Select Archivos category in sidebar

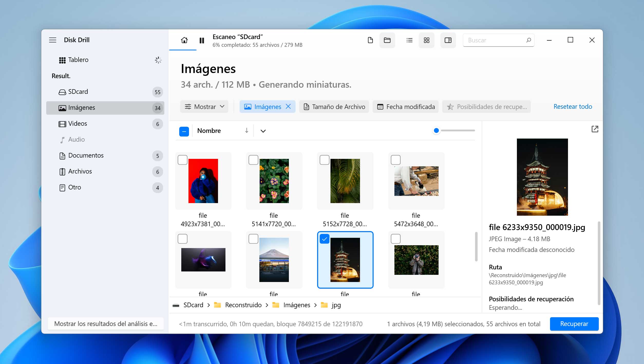pos(105,172)
